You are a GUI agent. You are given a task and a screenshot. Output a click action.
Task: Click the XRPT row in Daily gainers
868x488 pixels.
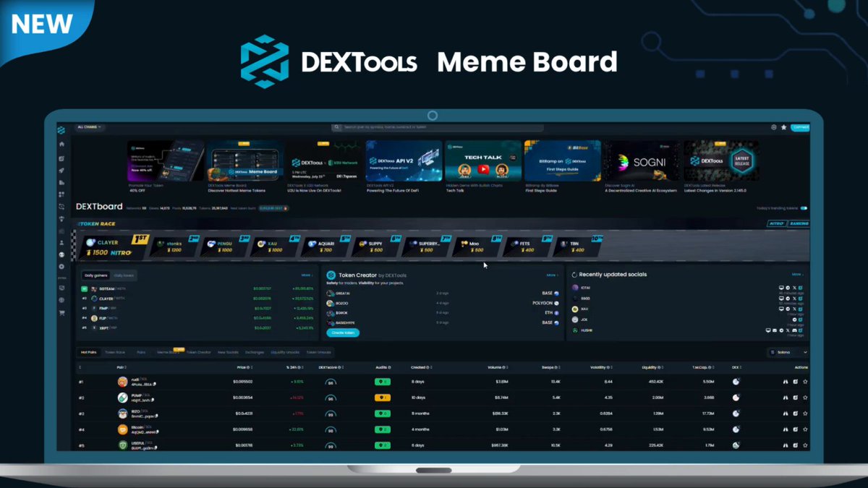click(197, 327)
